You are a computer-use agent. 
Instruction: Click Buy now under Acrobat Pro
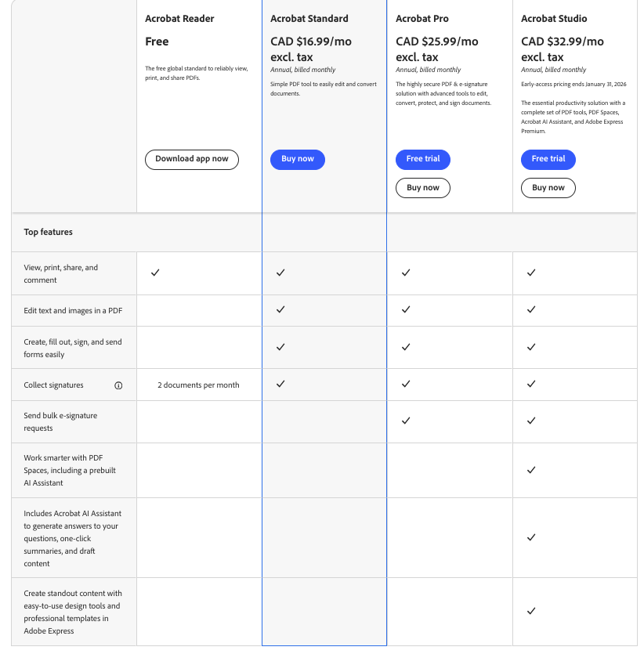point(422,187)
